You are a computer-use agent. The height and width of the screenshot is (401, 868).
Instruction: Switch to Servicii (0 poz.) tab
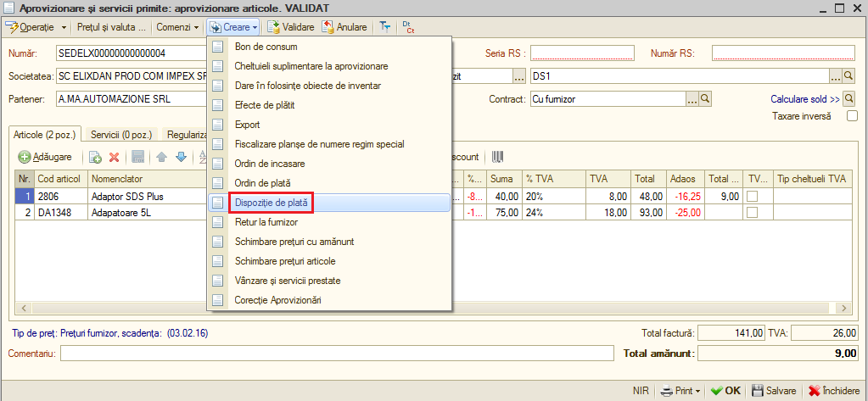[x=122, y=134]
